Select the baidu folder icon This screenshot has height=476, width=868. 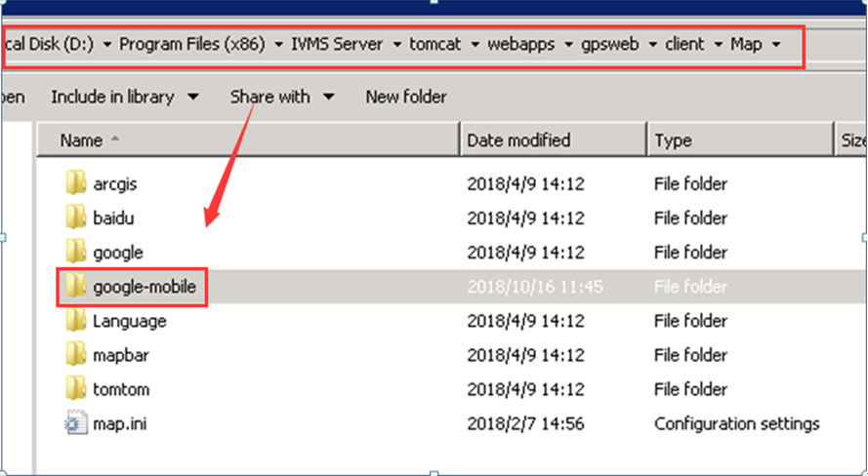(x=76, y=218)
